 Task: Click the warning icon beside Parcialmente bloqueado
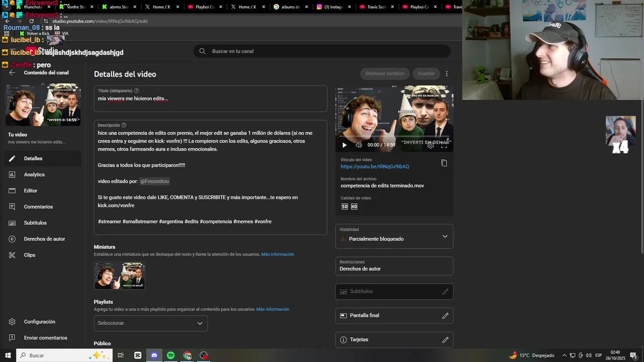tap(343, 239)
